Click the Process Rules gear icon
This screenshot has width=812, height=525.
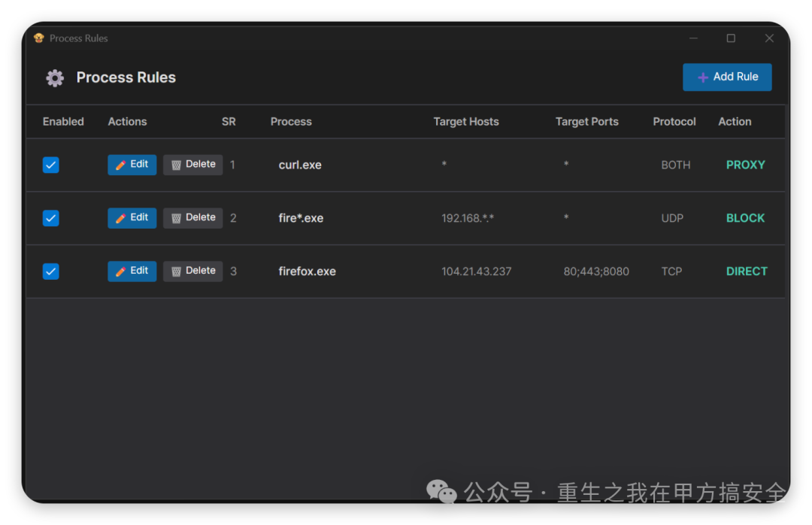click(x=55, y=77)
